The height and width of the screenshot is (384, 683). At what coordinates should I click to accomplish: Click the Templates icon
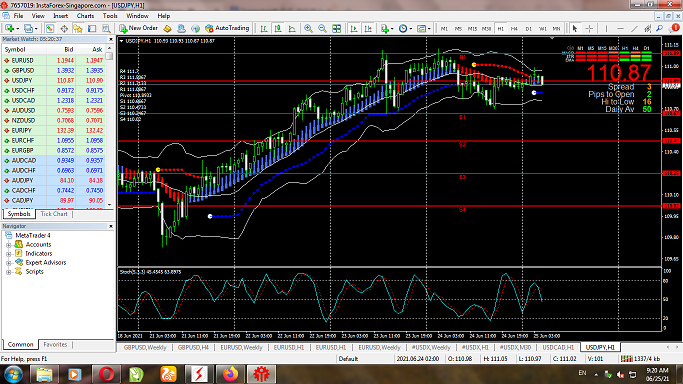[x=421, y=28]
